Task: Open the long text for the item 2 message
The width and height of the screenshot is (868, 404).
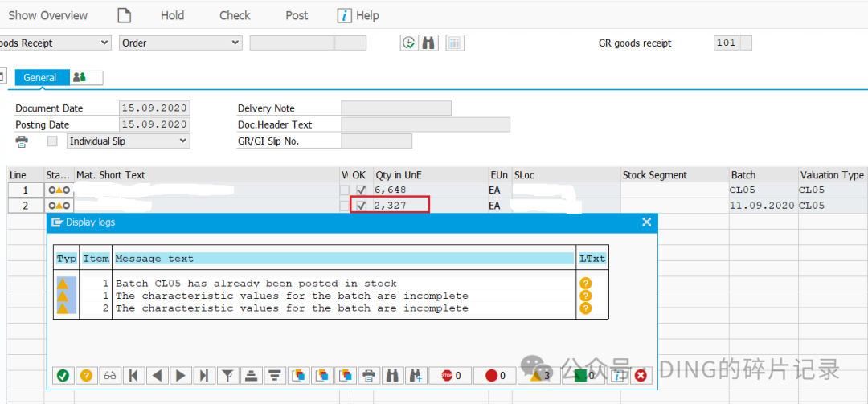Action: (x=585, y=308)
